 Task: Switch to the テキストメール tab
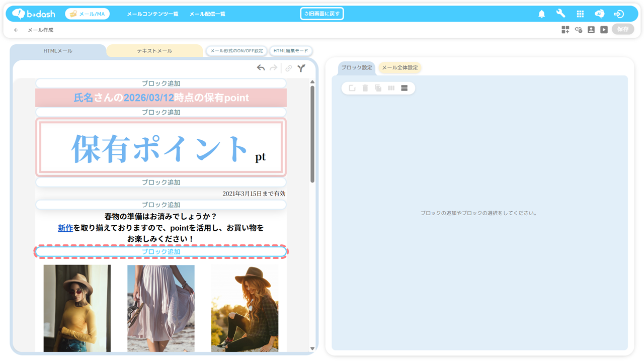tap(154, 51)
